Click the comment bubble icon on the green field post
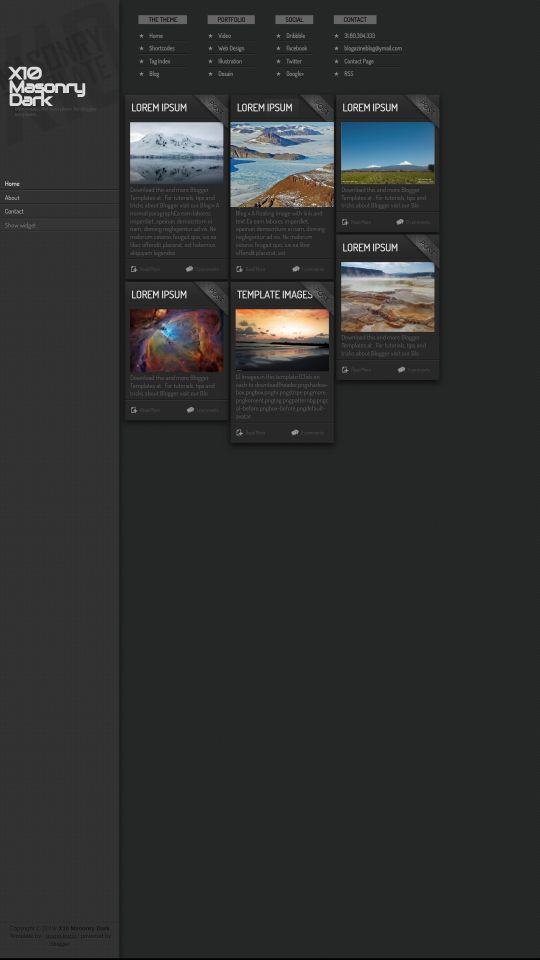This screenshot has height=960, width=540. point(400,222)
